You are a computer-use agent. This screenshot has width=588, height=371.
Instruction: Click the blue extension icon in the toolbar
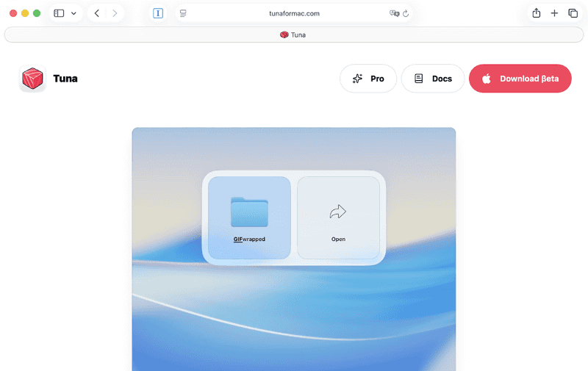click(158, 13)
